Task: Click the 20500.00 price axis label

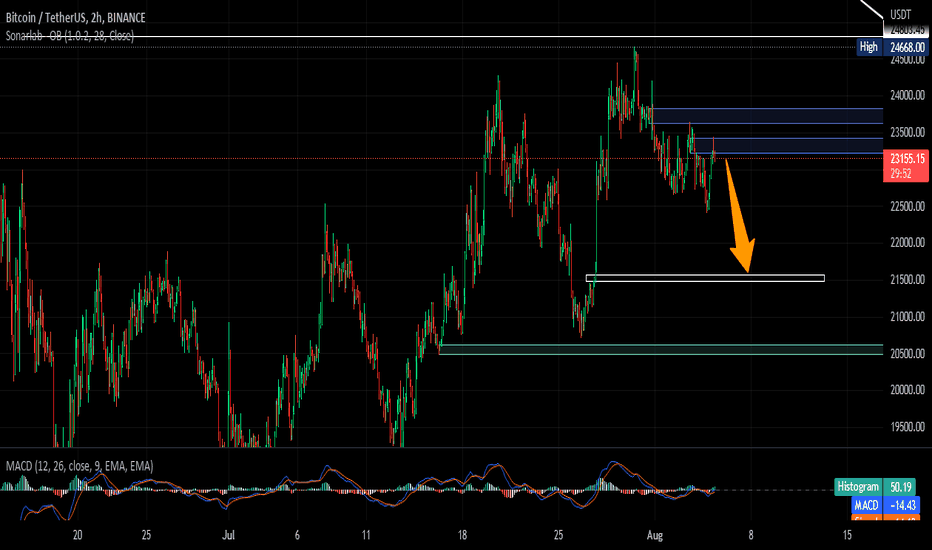Action: tap(907, 353)
